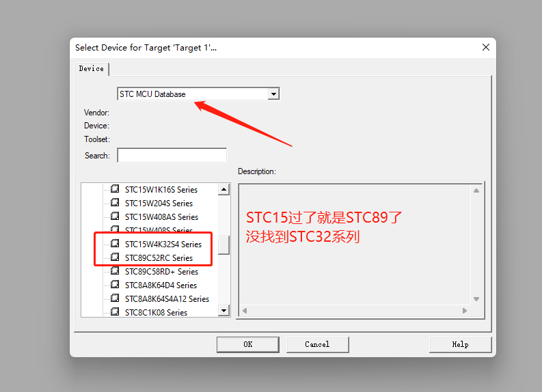The width and height of the screenshot is (542, 392).
Task: Select STC89C58RD+ Series device
Action: (161, 272)
